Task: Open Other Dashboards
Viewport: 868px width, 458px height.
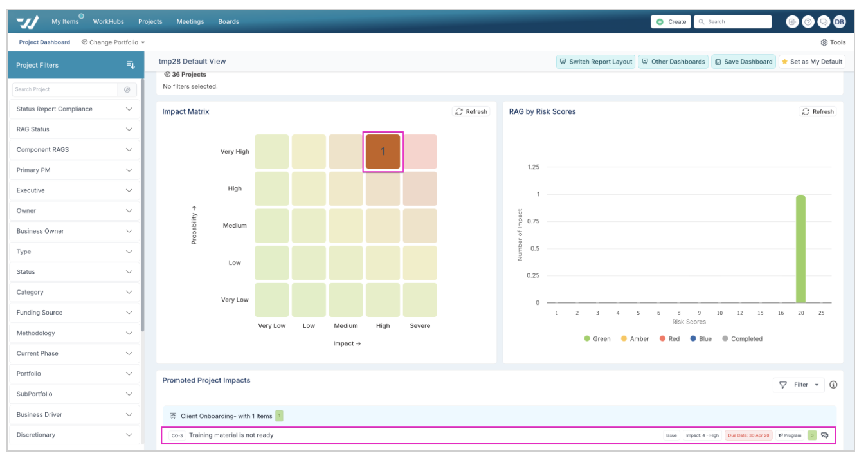Action: click(674, 62)
